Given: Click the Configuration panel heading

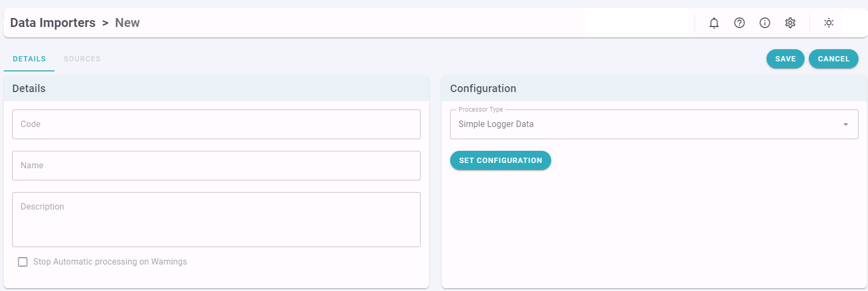Looking at the screenshot, I should click(483, 88).
